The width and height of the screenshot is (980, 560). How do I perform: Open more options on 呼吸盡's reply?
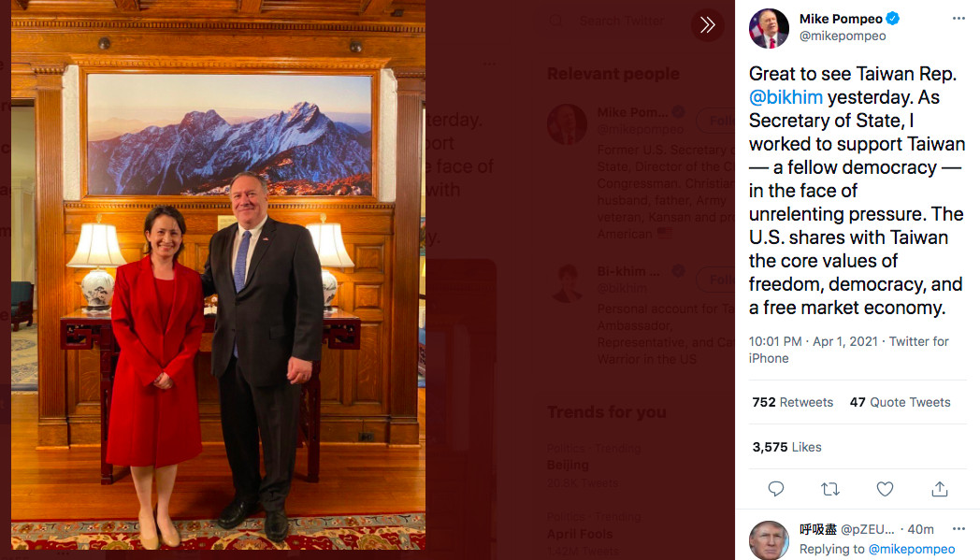click(958, 529)
